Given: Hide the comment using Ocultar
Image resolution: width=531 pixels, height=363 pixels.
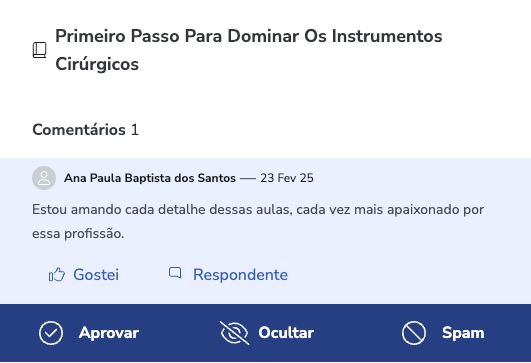Looking at the screenshot, I should (267, 333).
